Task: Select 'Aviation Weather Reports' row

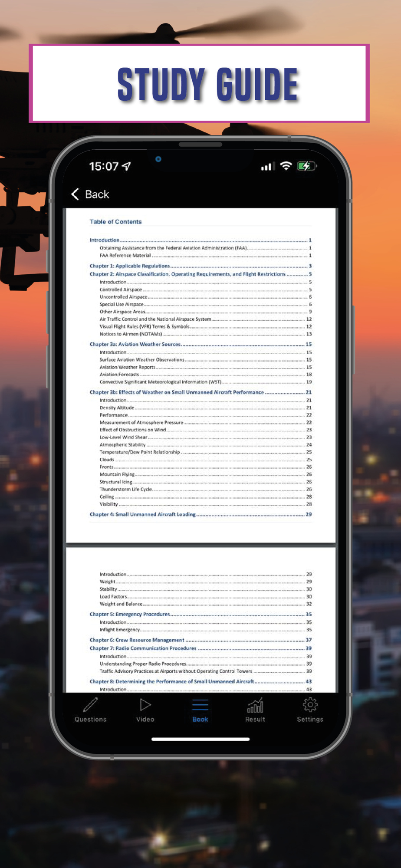Action: [206, 367]
